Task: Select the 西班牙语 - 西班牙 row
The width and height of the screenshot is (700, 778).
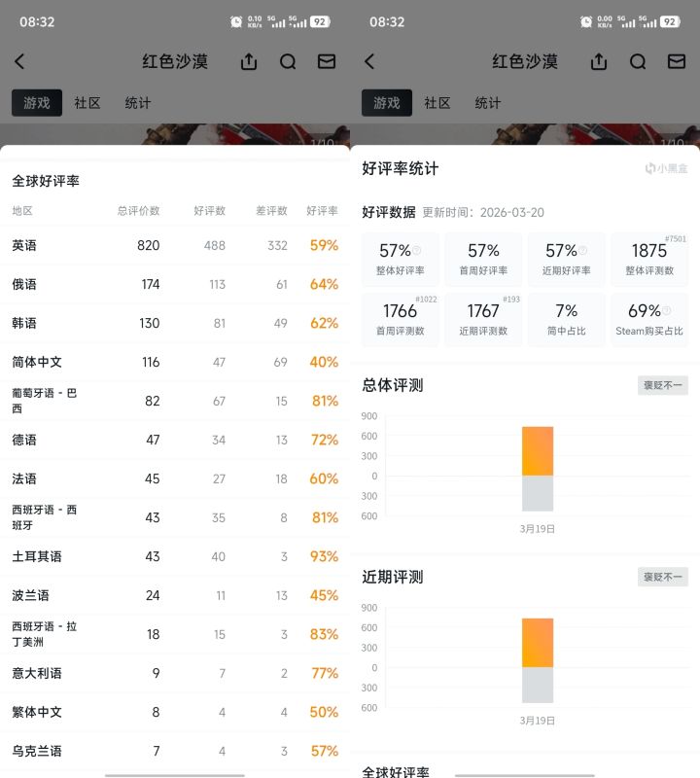Action: 175,517
